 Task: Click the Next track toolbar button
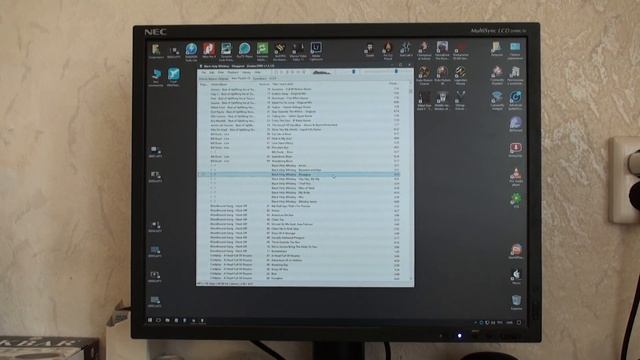point(298,72)
